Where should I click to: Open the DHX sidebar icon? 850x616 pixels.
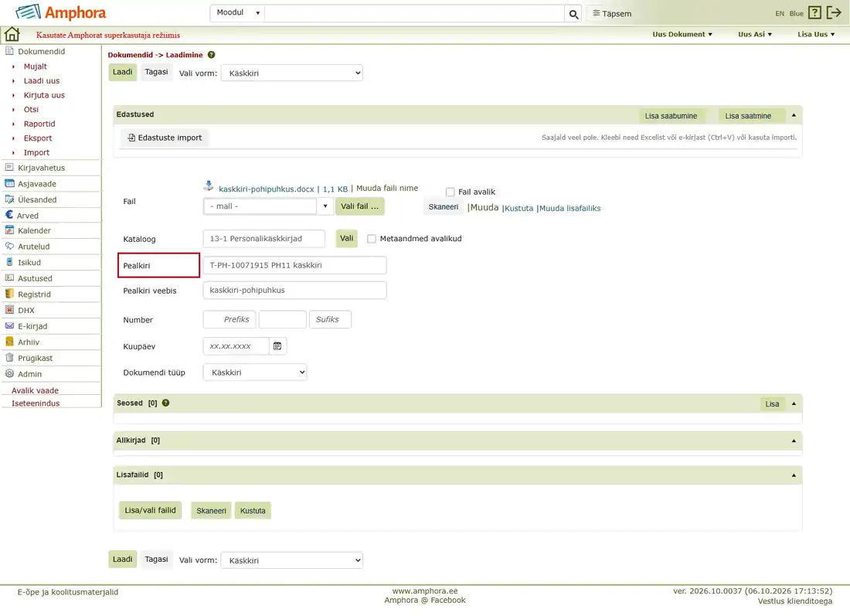coord(9,310)
